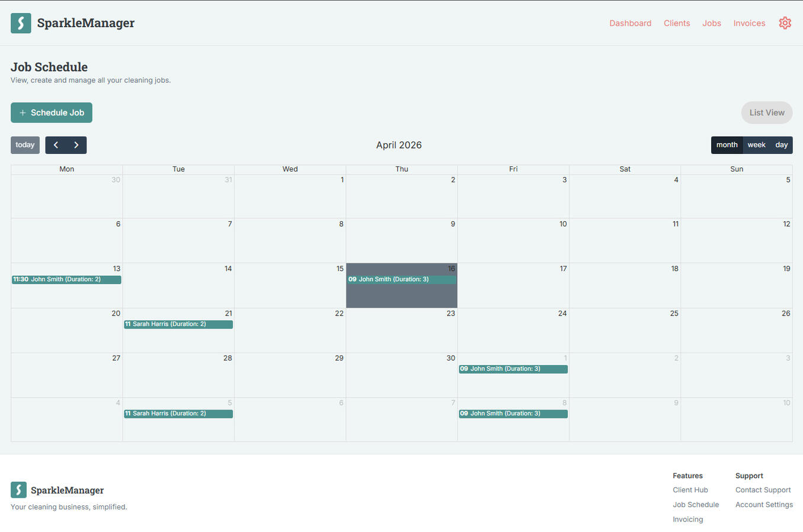
Task: Open settings via the gear icon
Action: 785,23
